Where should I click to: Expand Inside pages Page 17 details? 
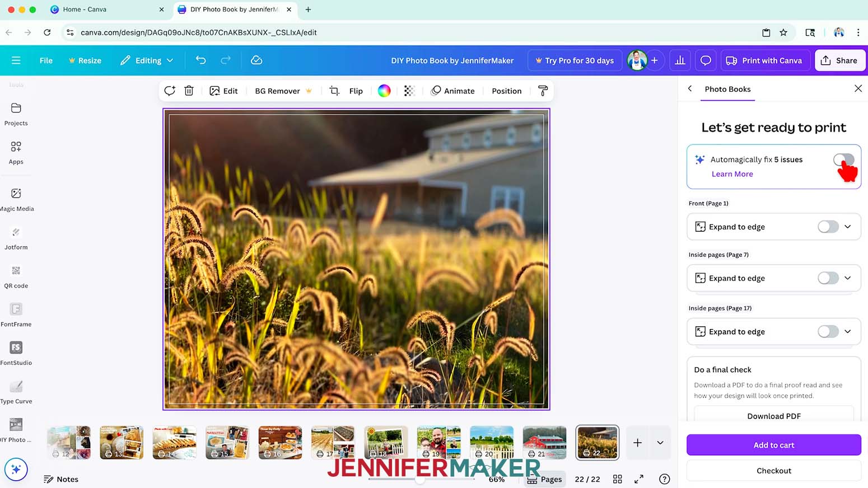[848, 332]
